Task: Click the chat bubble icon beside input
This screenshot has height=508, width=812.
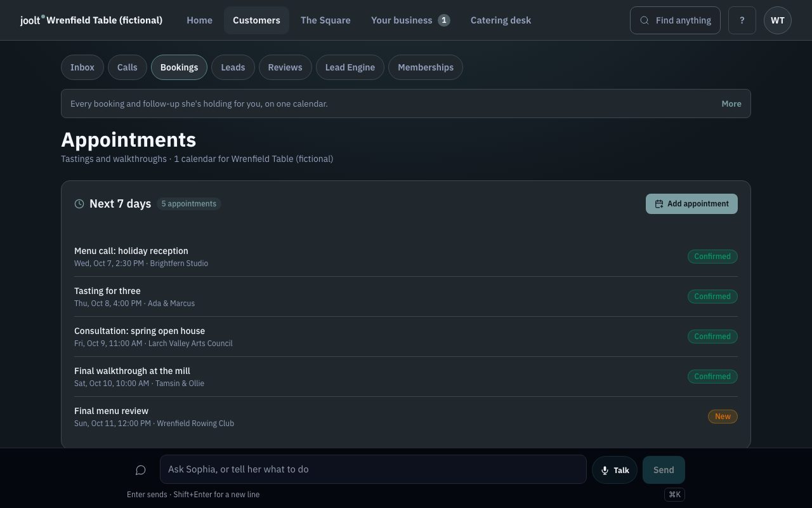Action: (141, 470)
